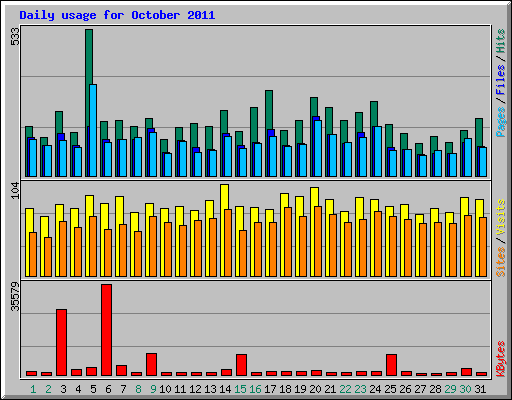512x400 pixels.
Task: Click day 8 on the x-axis
Action: pos(138,389)
